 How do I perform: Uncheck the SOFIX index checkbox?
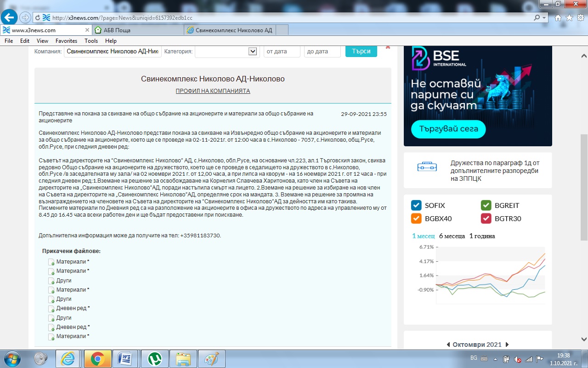tap(416, 205)
